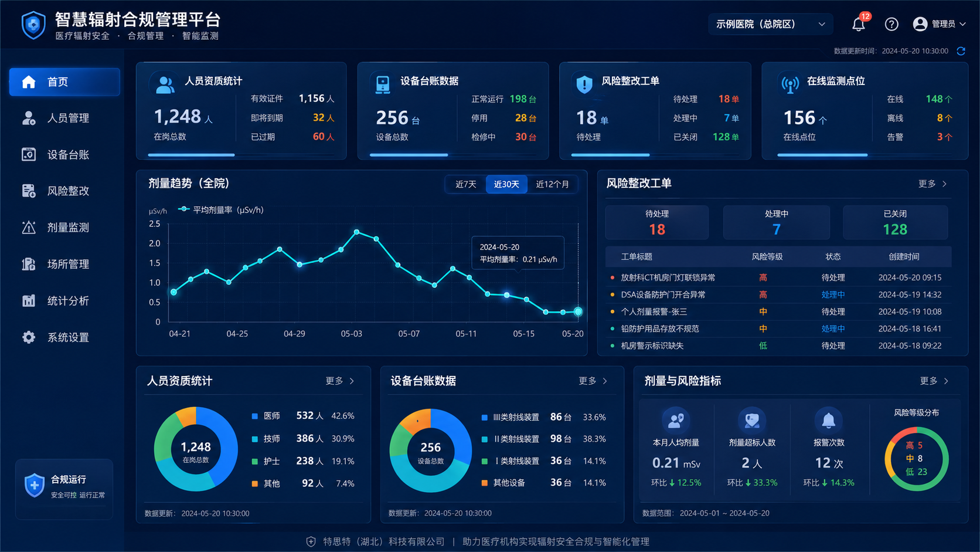Toggle the 技师 legend entry

point(266,439)
